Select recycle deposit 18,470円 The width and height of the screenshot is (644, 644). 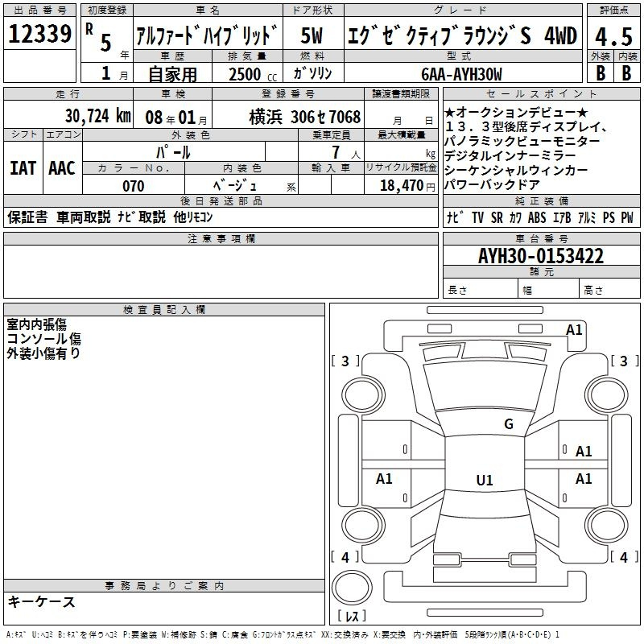(x=407, y=186)
